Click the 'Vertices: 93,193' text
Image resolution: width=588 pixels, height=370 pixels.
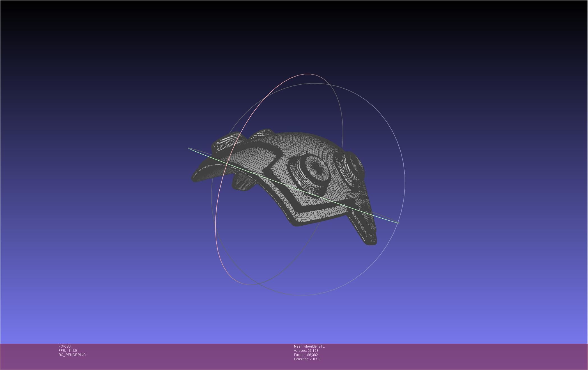click(306, 351)
